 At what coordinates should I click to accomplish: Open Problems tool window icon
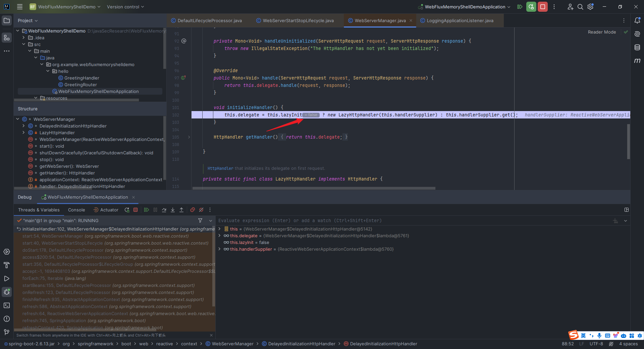click(x=7, y=319)
